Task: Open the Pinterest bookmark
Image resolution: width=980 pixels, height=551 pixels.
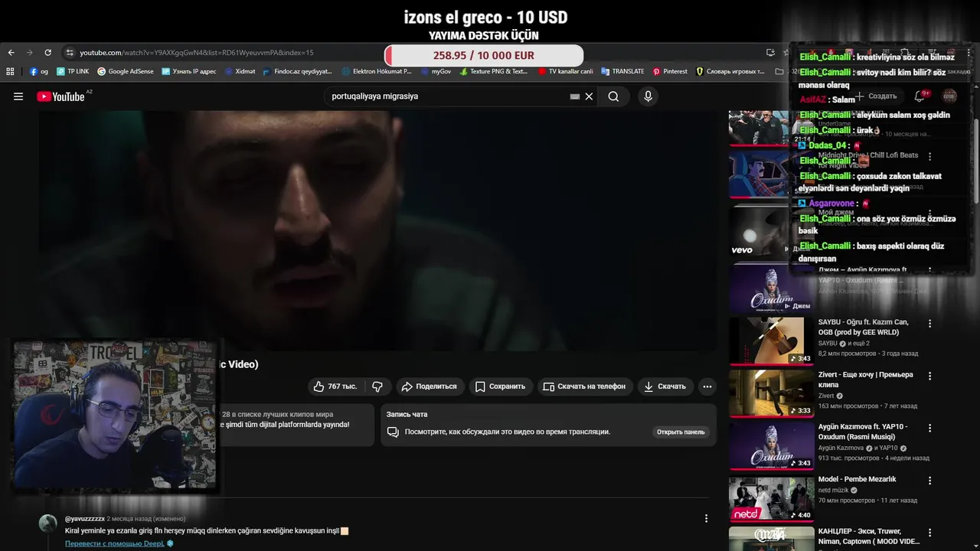Action: (670, 71)
